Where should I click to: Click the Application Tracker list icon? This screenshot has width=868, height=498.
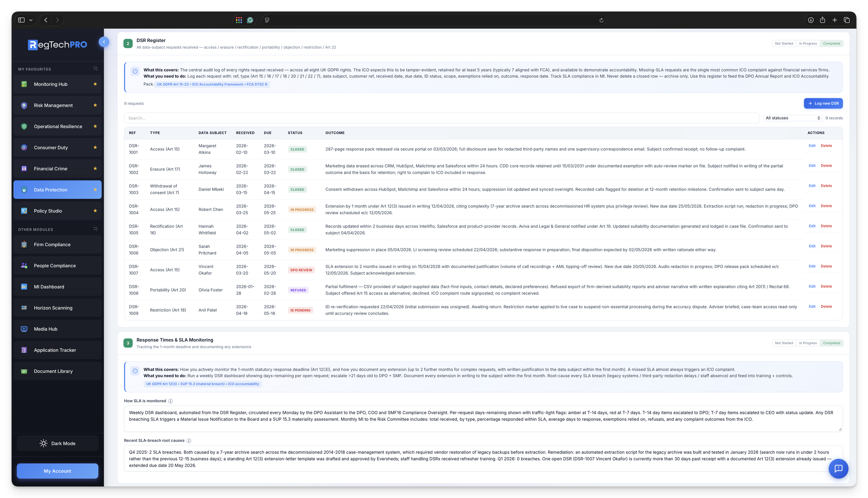[24, 350]
